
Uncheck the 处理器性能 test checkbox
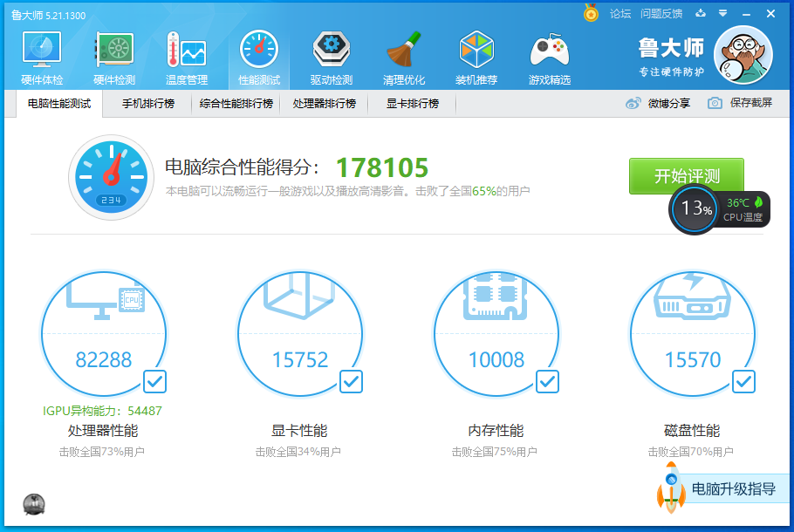(154, 382)
